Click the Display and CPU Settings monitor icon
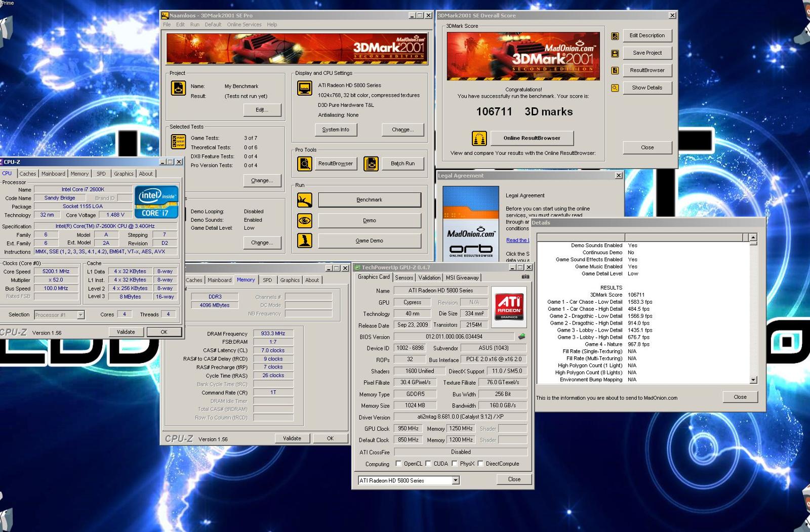 (304, 88)
